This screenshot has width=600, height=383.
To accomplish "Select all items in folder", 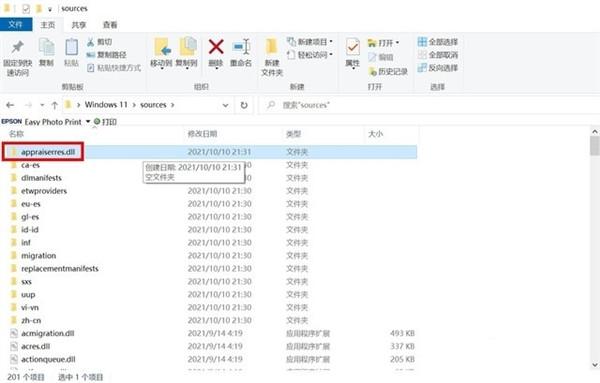I will point(438,42).
